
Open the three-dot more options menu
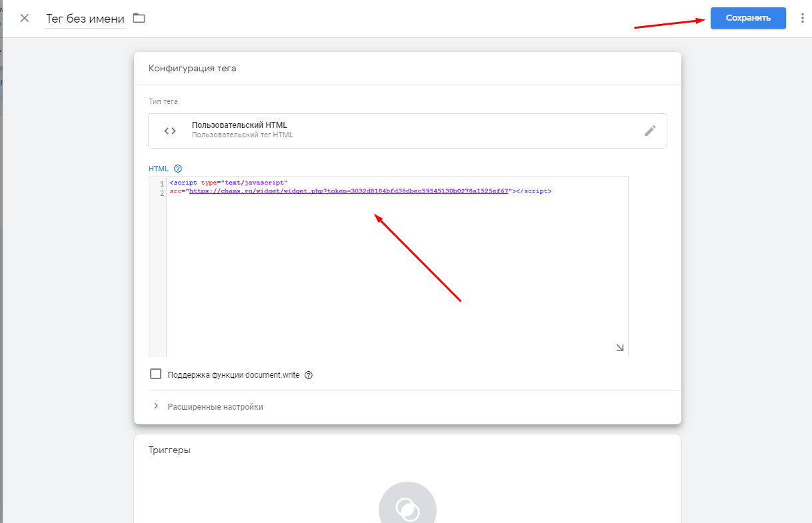pyautogui.click(x=802, y=18)
